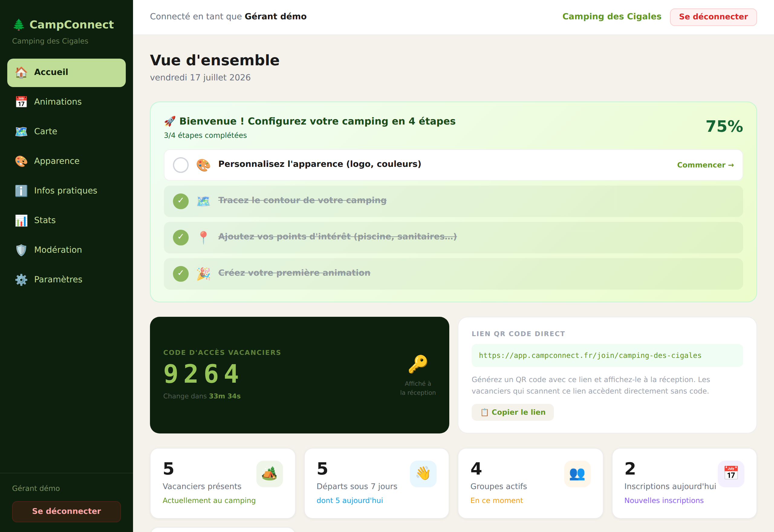Click the Affiché à la réception caption
Viewport: 774px width, 532px height.
click(x=418, y=388)
